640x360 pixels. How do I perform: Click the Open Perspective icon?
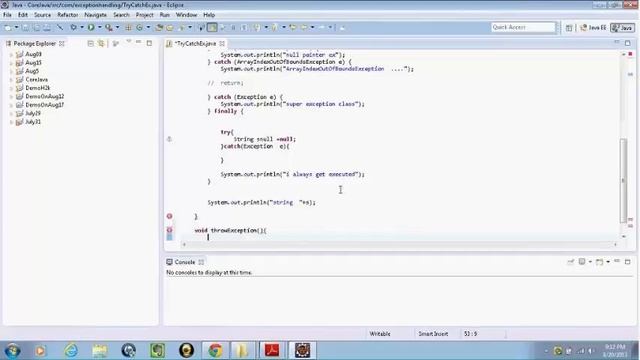tap(569, 28)
